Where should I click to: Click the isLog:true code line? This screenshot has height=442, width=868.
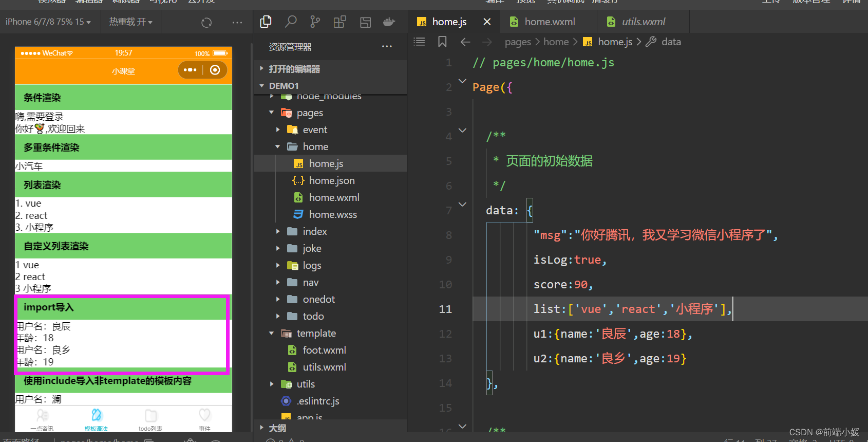tap(570, 260)
